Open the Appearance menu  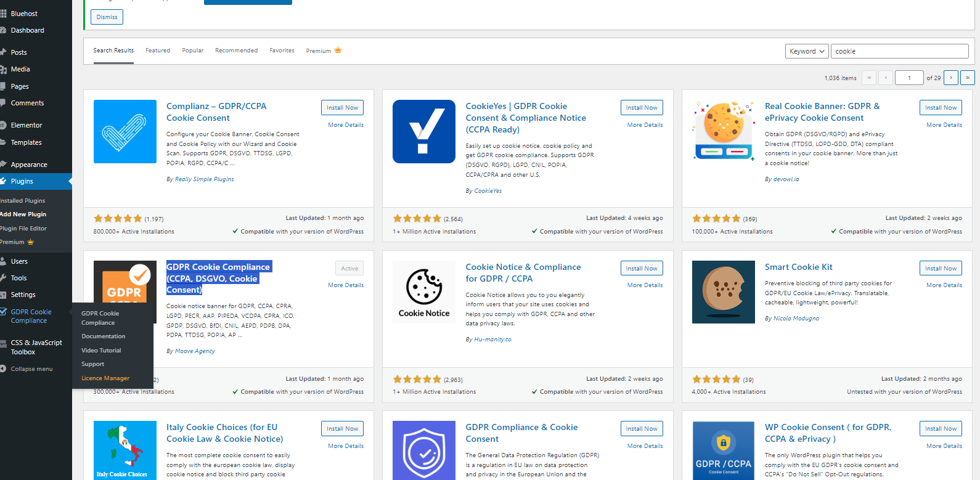[x=28, y=165]
